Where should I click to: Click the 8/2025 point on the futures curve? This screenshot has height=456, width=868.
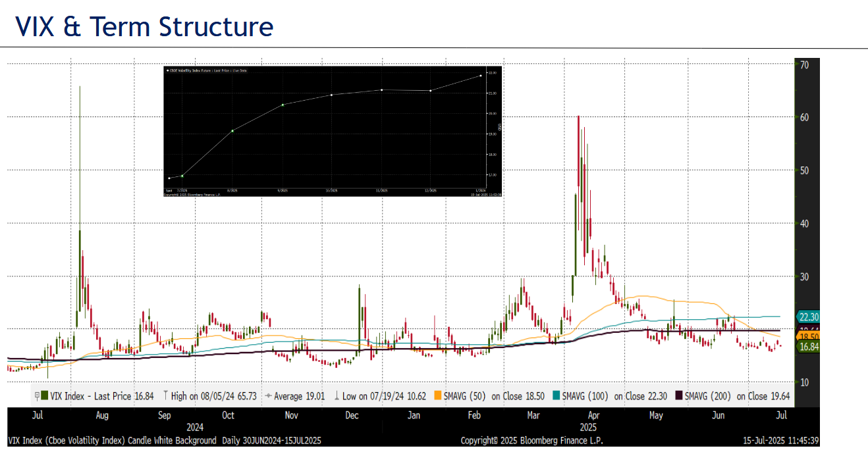232,130
